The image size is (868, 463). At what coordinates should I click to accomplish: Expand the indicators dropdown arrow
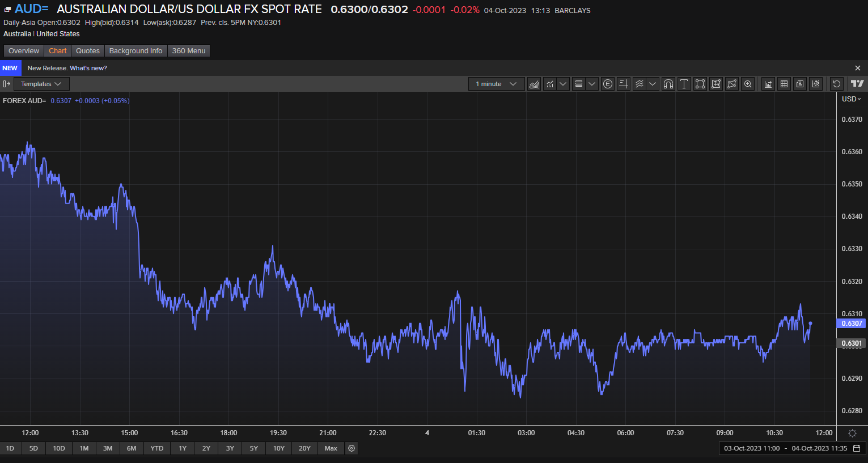(x=563, y=84)
